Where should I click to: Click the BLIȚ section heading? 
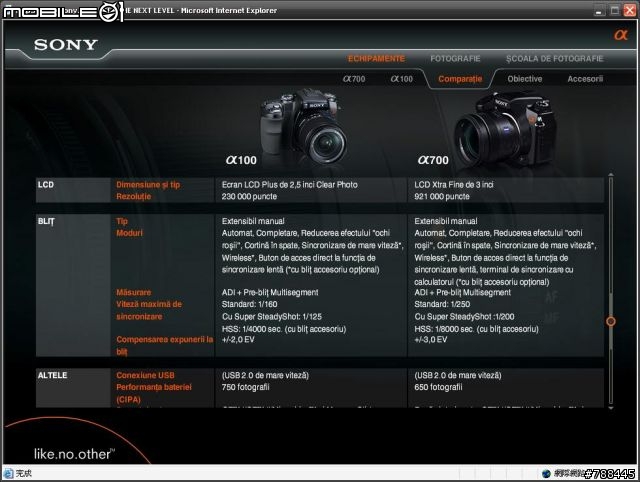tap(46, 222)
